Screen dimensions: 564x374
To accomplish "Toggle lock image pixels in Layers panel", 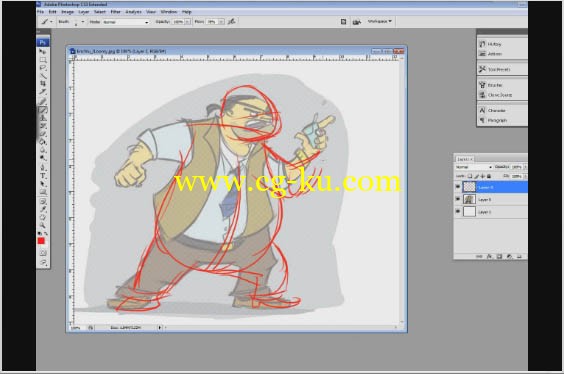I will point(477,176).
